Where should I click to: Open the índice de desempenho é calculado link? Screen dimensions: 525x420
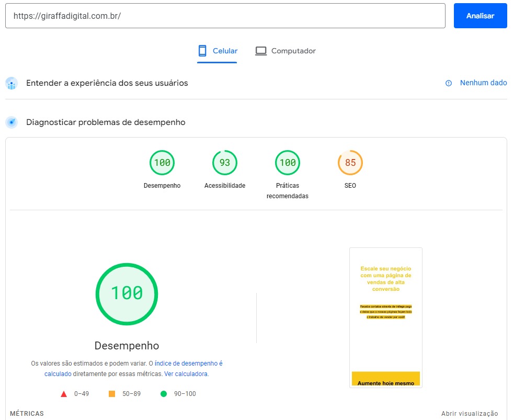[188, 364]
